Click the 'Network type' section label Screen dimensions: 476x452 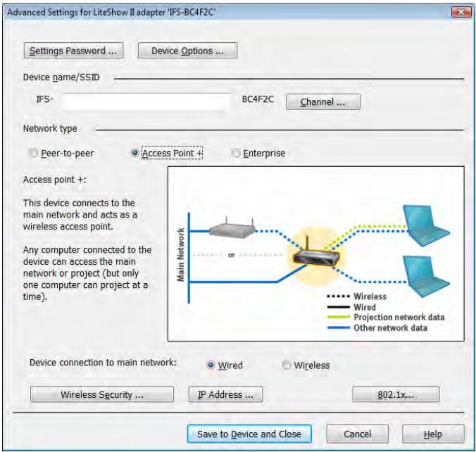(50, 129)
